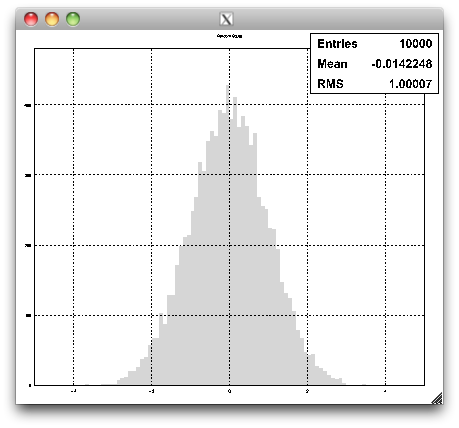Viewport: 459px width, 428px height.
Task: Click the x-axis label -2
Action: [151, 391]
